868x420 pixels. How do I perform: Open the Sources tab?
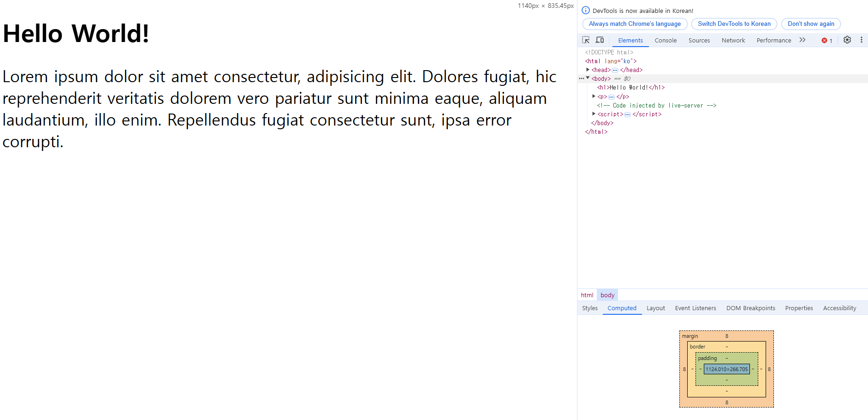pyautogui.click(x=699, y=41)
